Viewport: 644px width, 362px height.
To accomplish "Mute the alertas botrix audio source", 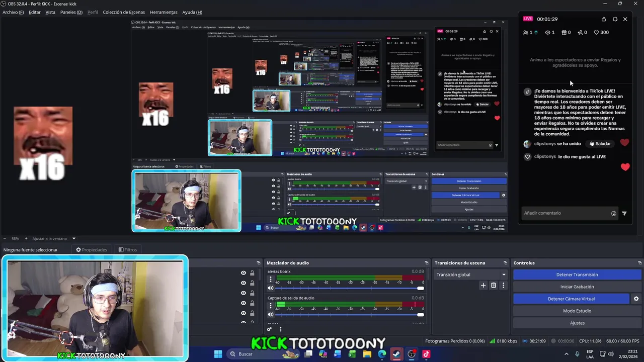I will pos(270,288).
